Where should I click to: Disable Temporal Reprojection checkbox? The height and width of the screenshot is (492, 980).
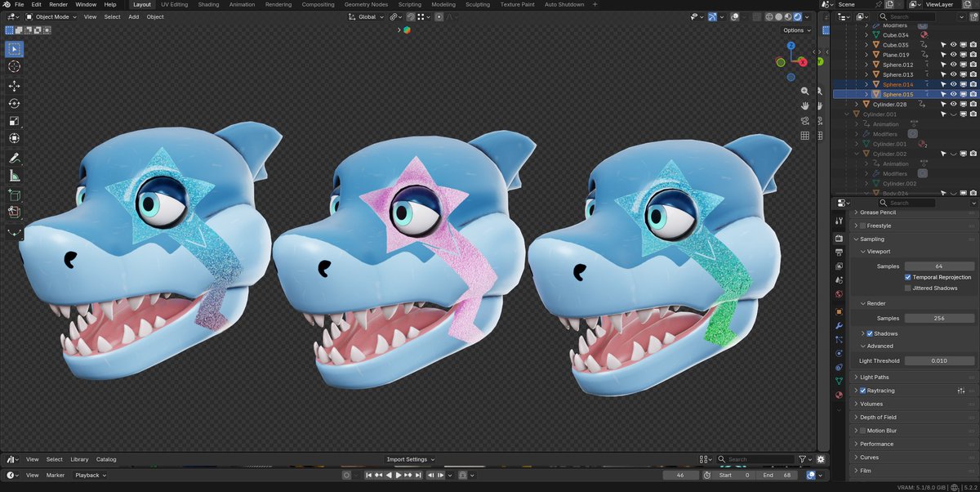point(907,277)
